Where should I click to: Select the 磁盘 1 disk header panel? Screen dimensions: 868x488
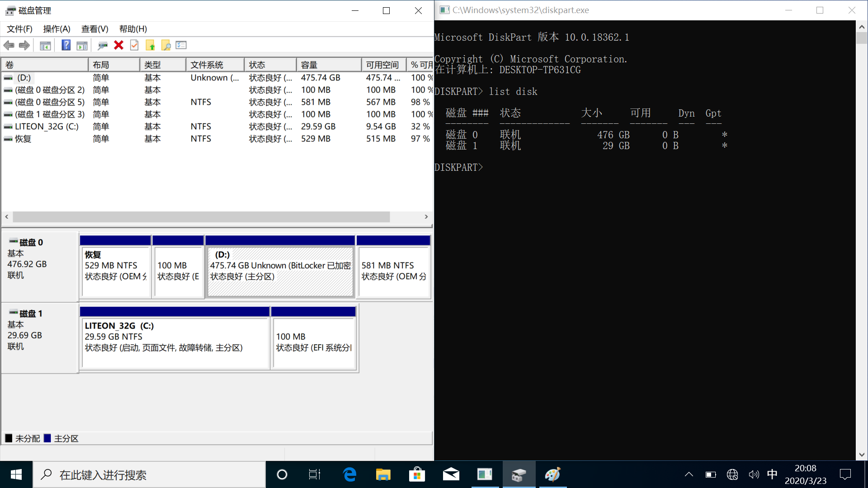[40, 338]
